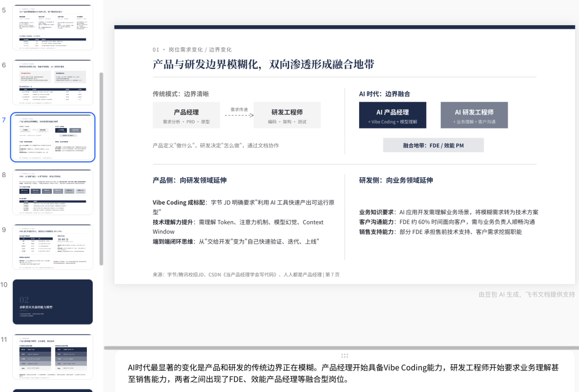Viewport: 579px width, 392px height.
Task: Click the Vibe Coding 成标配 paragraph
Action: (x=243, y=207)
